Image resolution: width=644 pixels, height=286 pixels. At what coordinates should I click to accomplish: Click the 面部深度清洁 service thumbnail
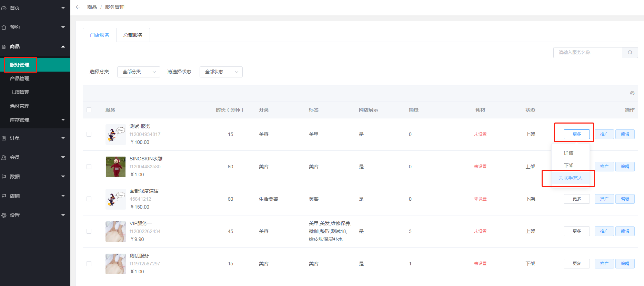point(116,199)
